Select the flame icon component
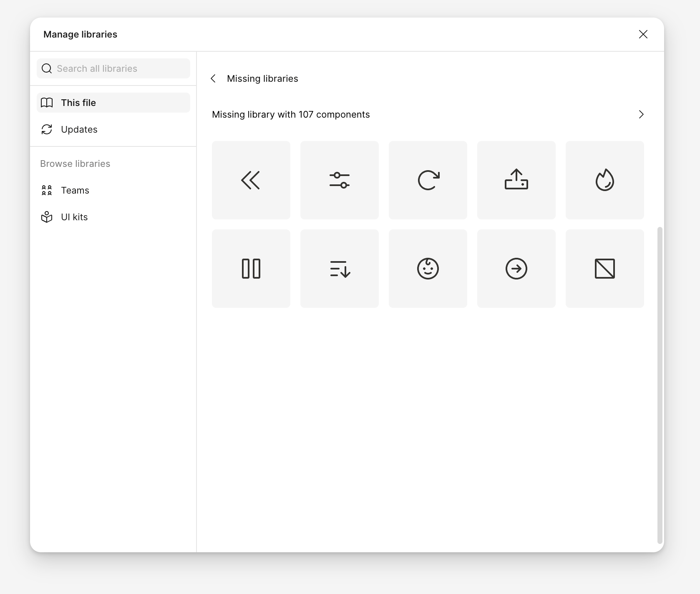 click(604, 180)
